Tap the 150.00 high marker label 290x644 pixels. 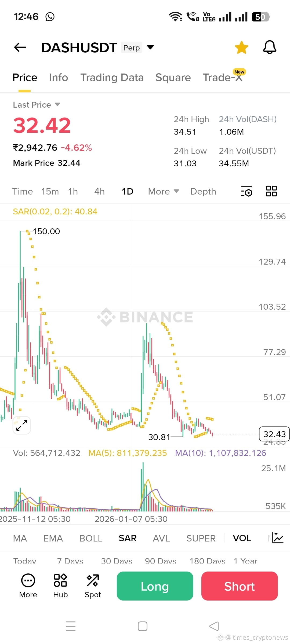[x=46, y=231]
